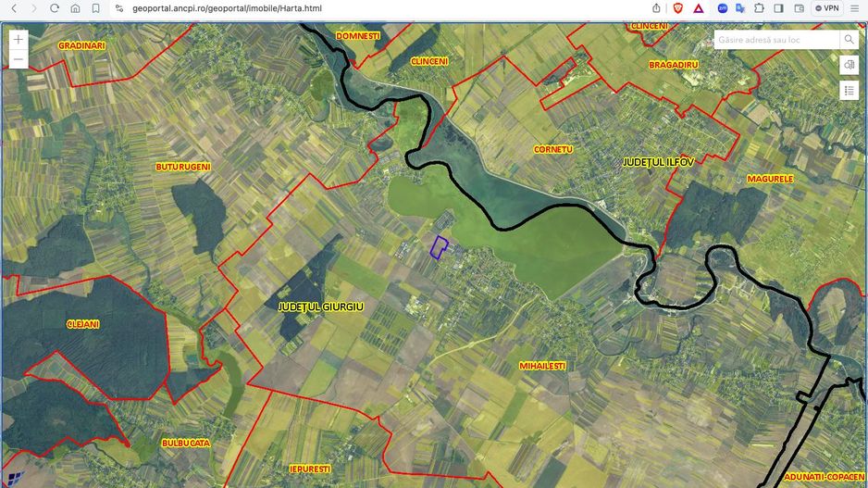Open the share page menu
This screenshot has width=868, height=488.
click(656, 8)
